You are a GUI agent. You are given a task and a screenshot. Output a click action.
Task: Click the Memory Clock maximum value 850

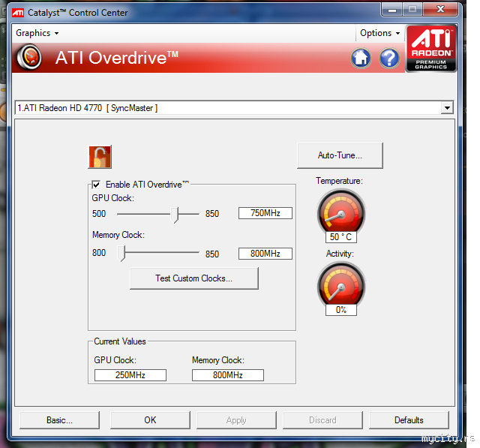click(x=212, y=254)
